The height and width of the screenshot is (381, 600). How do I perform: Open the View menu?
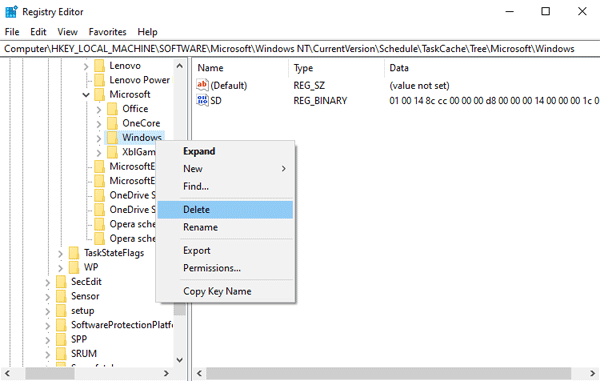pos(67,32)
